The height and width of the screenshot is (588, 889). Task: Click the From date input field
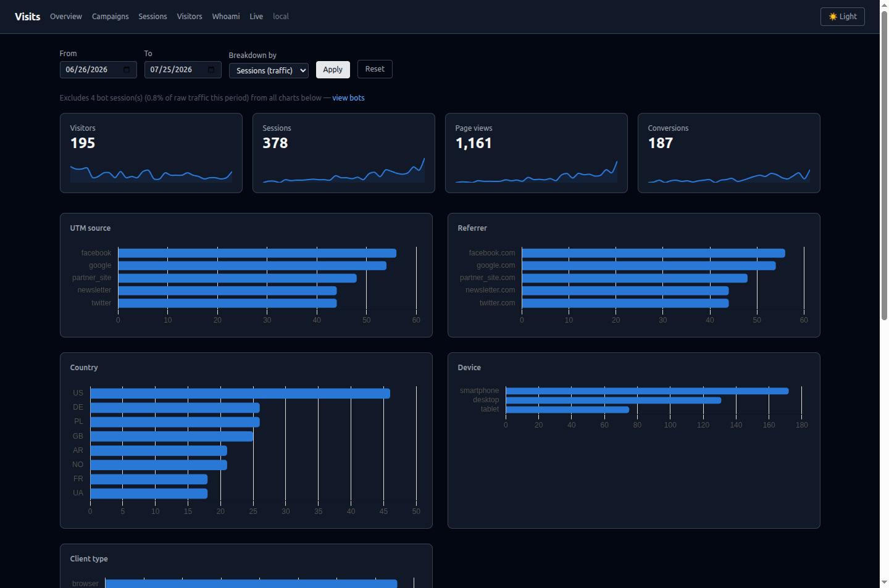[x=98, y=70]
